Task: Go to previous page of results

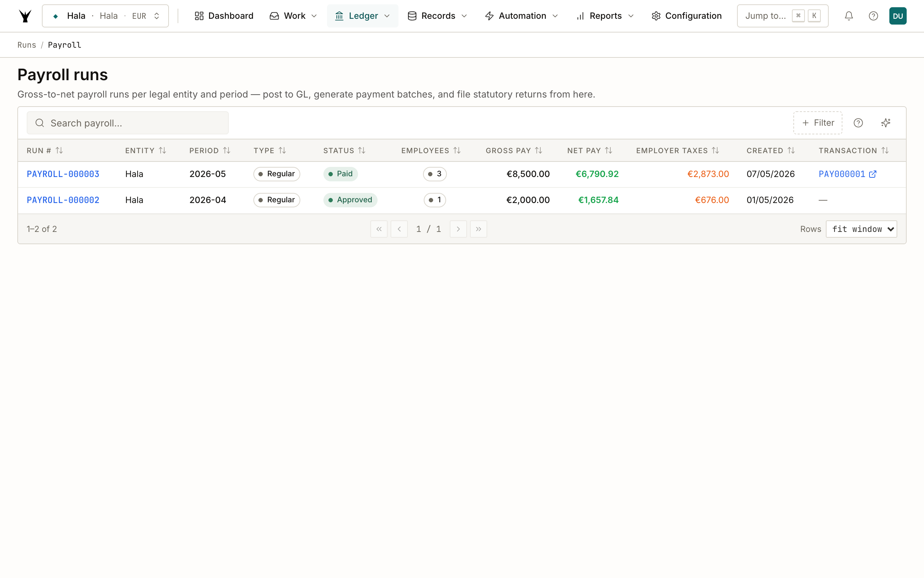Action: pos(399,229)
